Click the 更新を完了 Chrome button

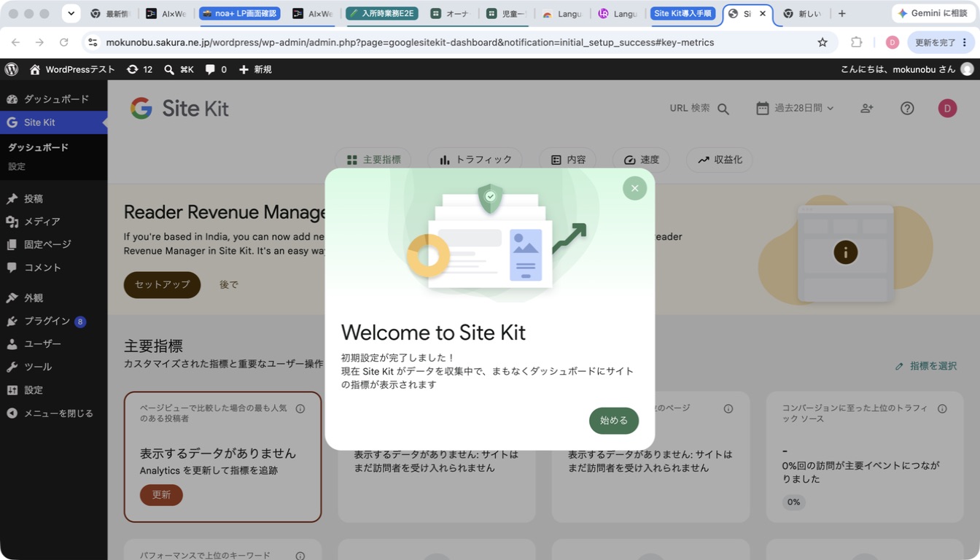click(941, 42)
